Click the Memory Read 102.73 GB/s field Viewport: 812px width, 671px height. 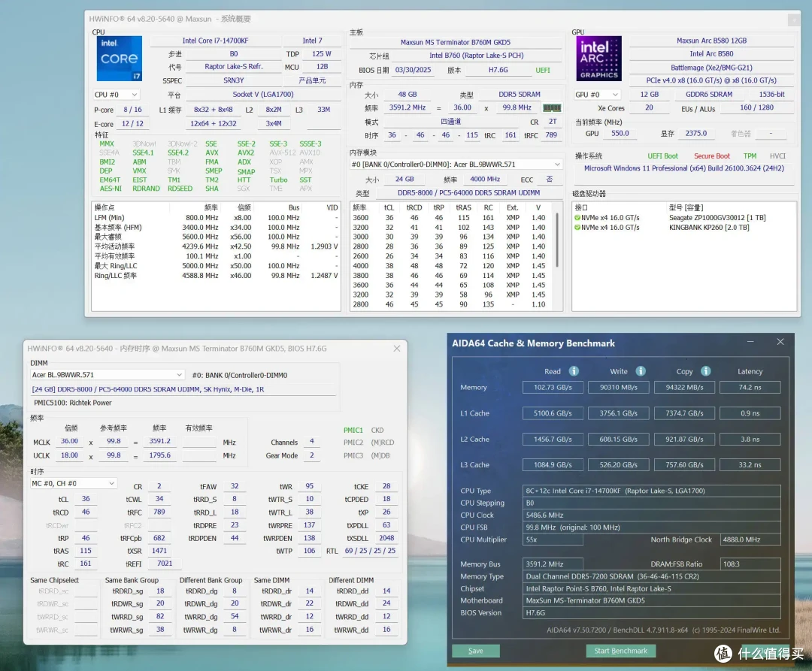pyautogui.click(x=553, y=388)
